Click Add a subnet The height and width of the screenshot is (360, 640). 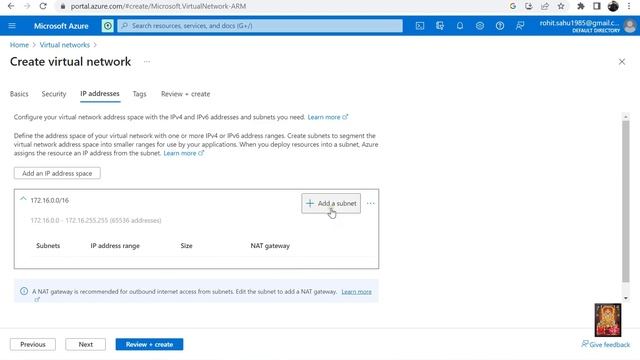pos(331,203)
